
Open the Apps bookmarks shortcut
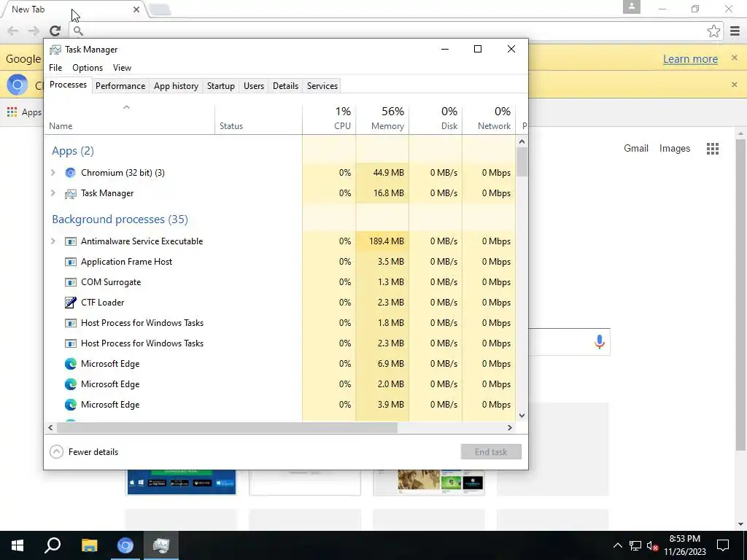pyautogui.click(x=24, y=112)
